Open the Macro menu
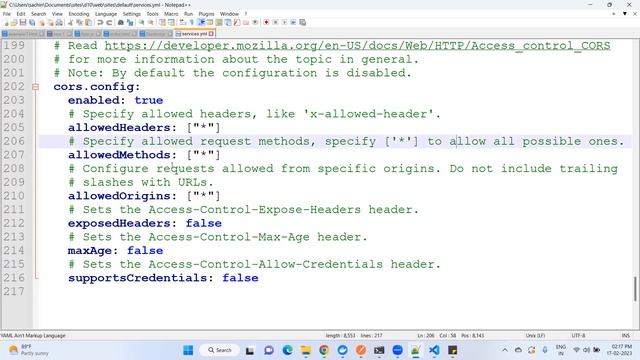The image size is (640, 360). coord(171,14)
